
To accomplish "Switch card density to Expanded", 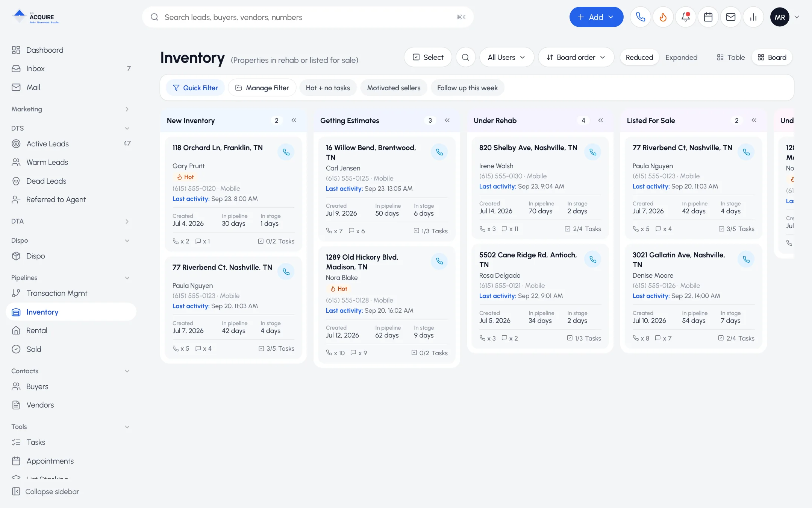I will 681,57.
